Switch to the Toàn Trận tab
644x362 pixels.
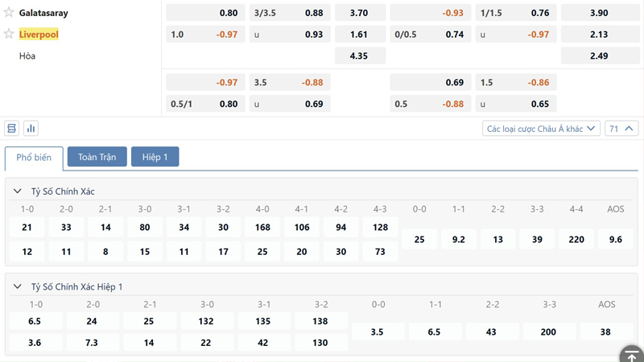tap(97, 157)
